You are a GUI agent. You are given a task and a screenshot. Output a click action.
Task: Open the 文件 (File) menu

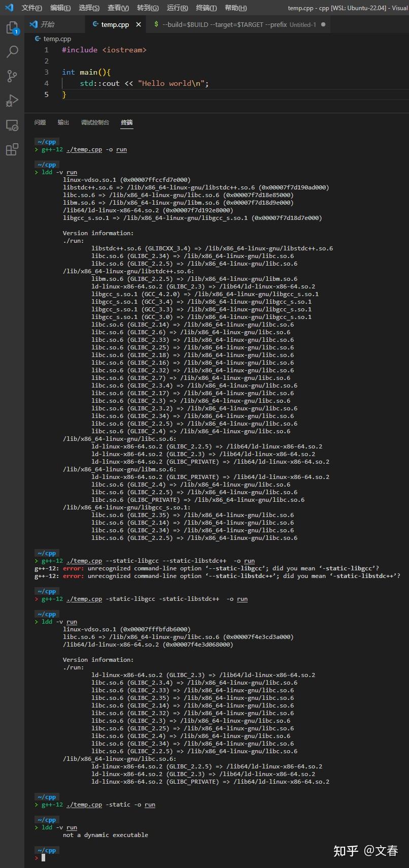click(x=31, y=8)
